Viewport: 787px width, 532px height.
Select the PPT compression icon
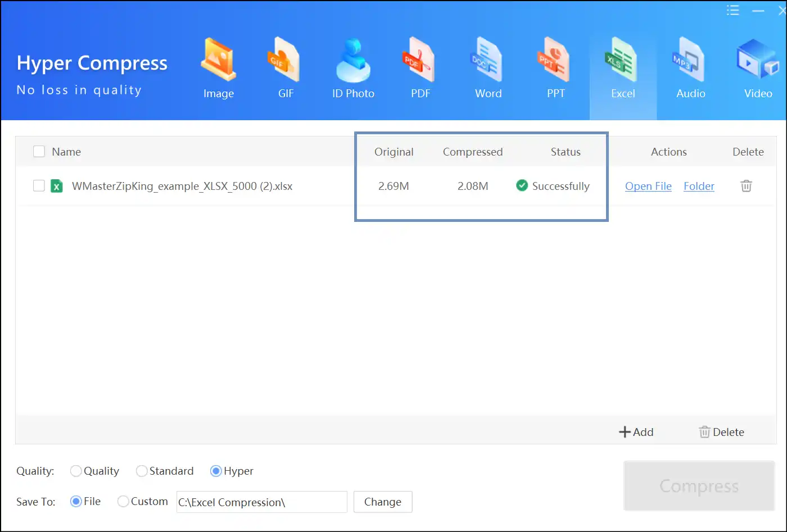click(554, 60)
